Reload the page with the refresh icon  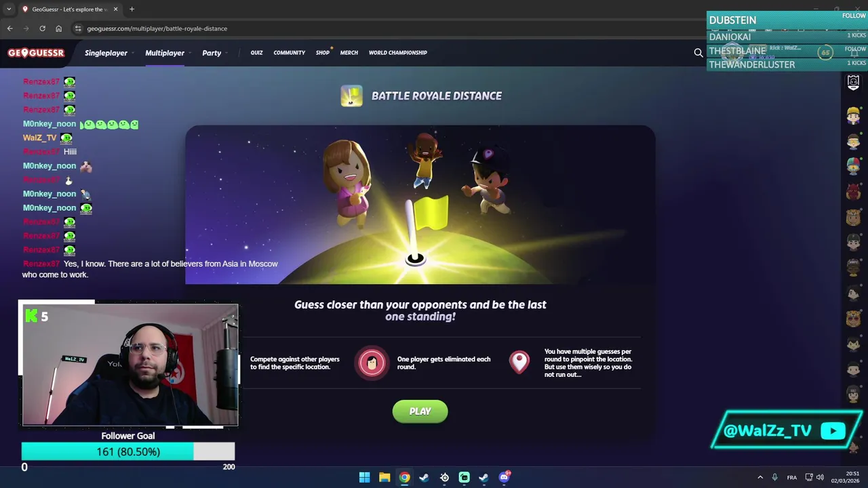[x=42, y=28]
